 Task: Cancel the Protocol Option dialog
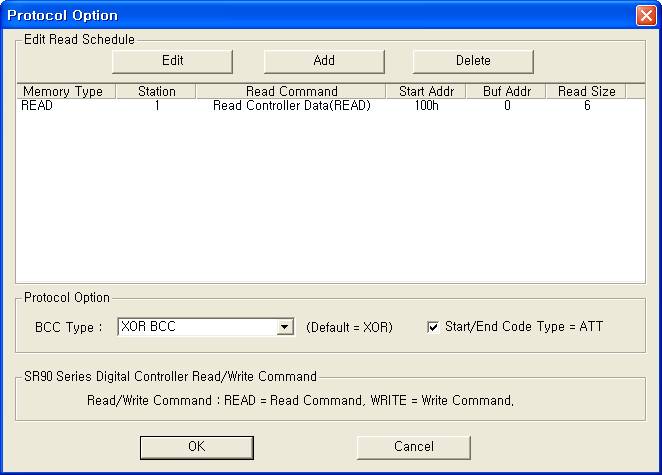pos(413,447)
